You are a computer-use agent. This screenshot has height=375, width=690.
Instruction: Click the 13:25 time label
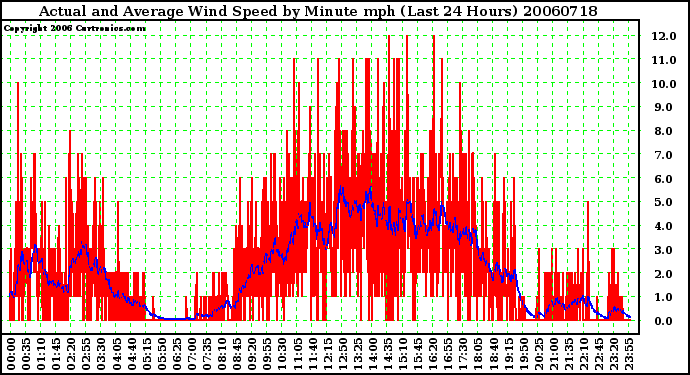(x=357, y=354)
